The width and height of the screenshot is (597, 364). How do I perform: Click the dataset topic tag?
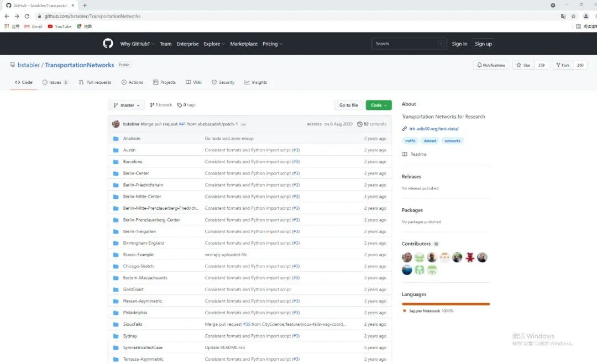430,141
